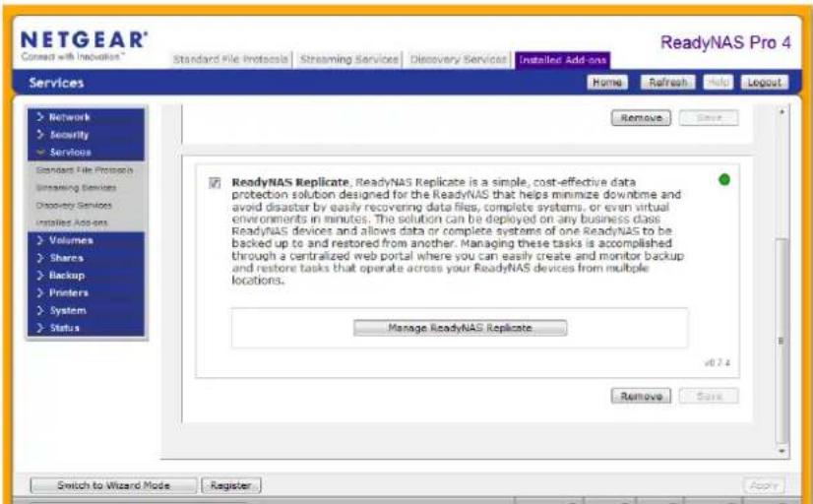Viewport: 813px width, 504px height.
Task: Click the Logout button
Action: click(764, 83)
